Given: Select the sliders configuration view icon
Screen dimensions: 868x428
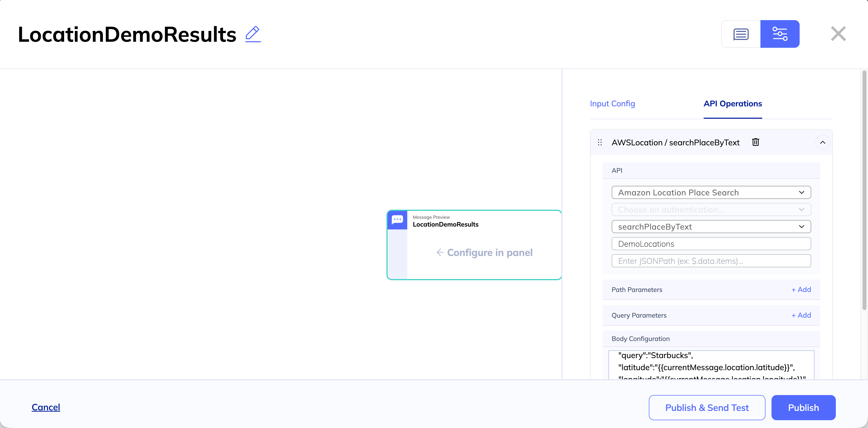Looking at the screenshot, I should [780, 34].
